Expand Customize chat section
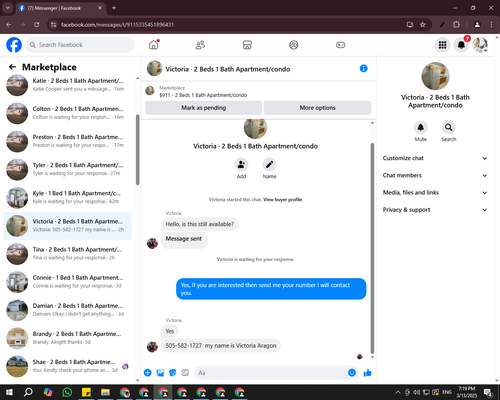500x400 pixels. (435, 158)
